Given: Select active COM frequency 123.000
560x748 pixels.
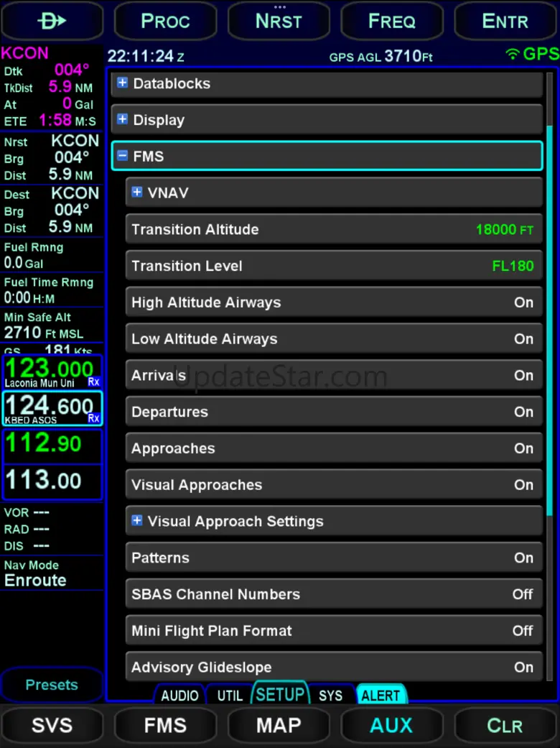Looking at the screenshot, I should 52,372.
